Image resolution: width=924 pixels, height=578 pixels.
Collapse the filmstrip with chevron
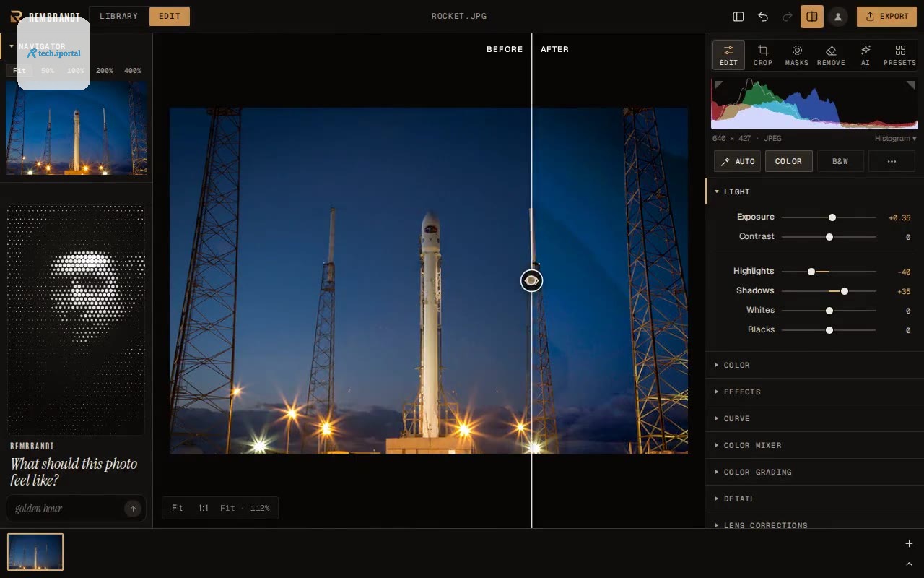[909, 564]
